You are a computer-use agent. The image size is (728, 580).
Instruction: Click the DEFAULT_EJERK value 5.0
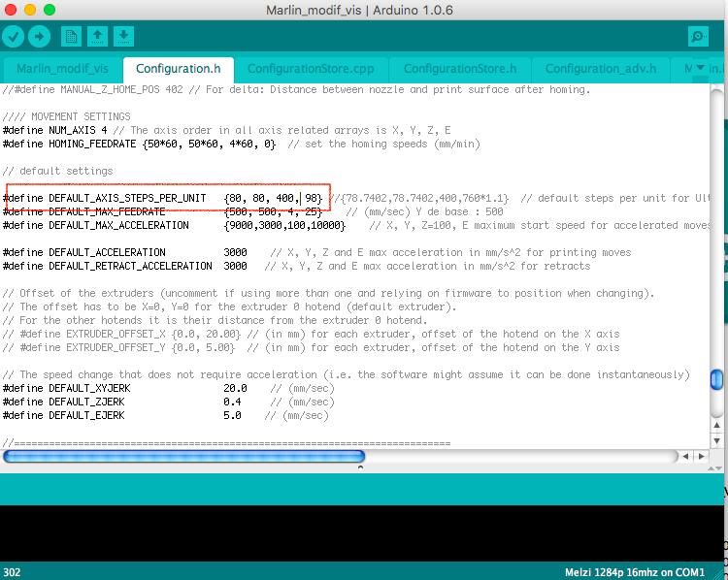[x=232, y=415]
